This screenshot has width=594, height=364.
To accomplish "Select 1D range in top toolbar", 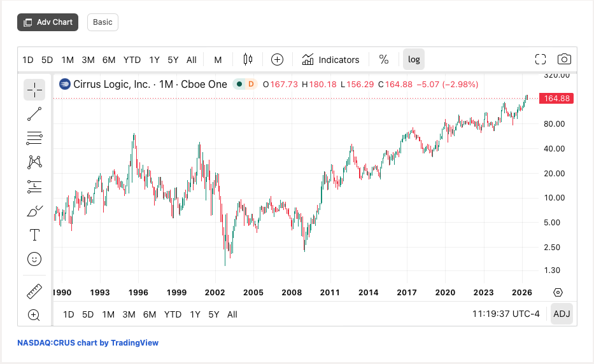I will [28, 60].
